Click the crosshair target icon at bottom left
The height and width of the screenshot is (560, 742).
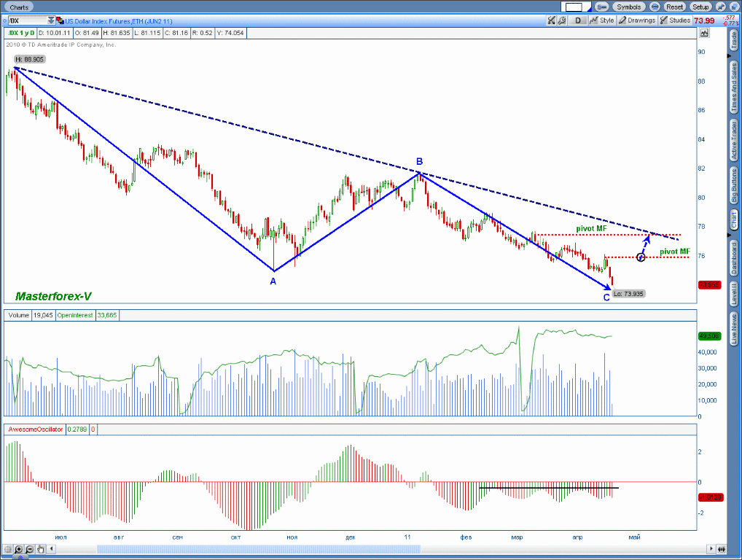tap(8, 549)
